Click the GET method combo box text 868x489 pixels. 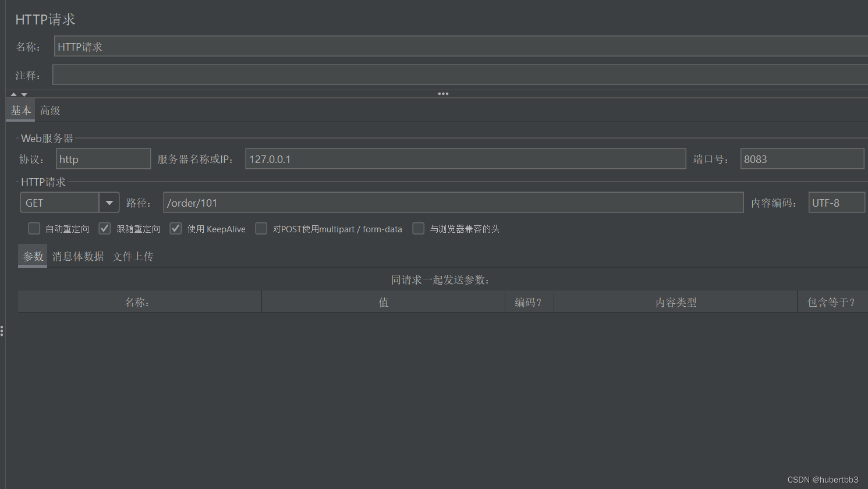pyautogui.click(x=60, y=203)
